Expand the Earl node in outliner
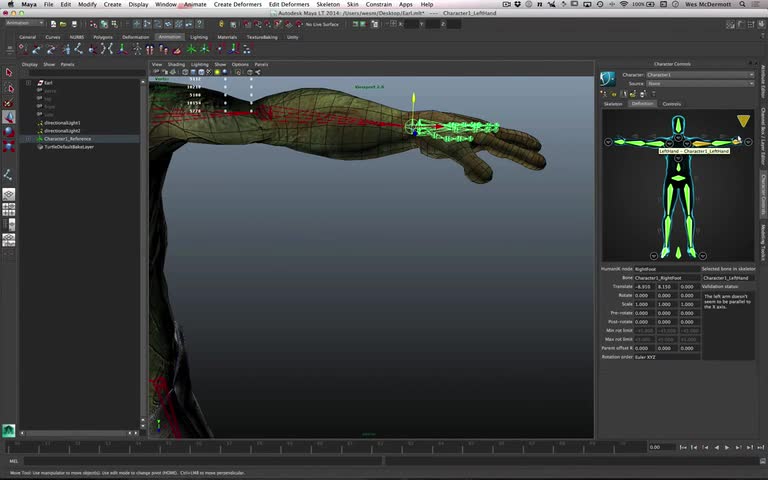This screenshot has width=768, height=480. coord(28,83)
